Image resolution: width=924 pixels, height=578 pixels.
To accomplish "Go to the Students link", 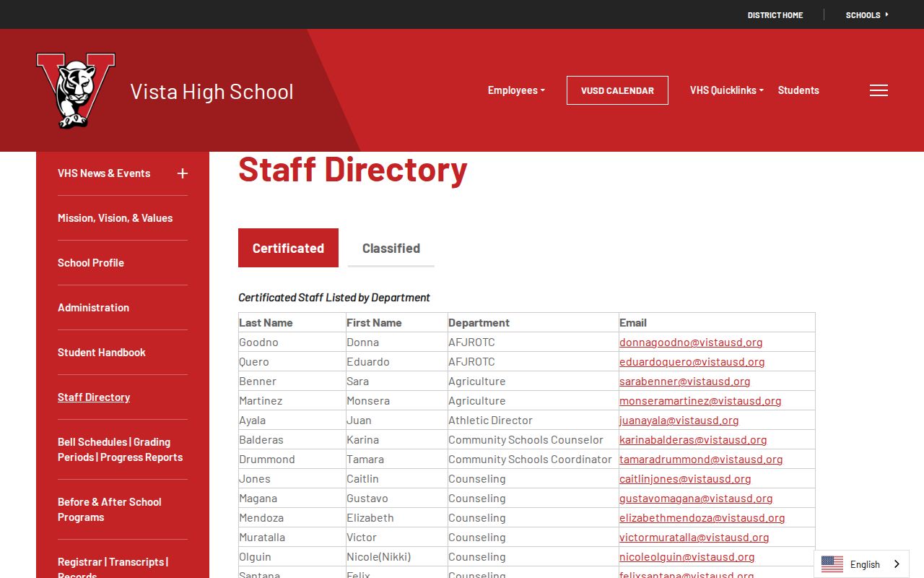I will [x=798, y=90].
